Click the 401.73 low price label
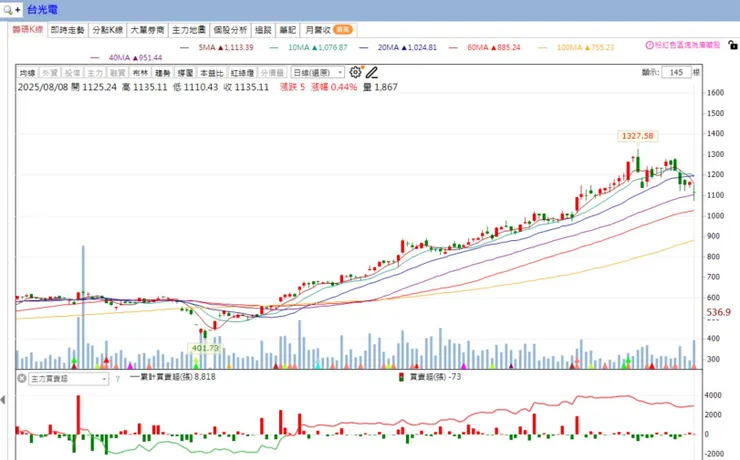Viewport: 740px width, 460px height. pyautogui.click(x=205, y=348)
